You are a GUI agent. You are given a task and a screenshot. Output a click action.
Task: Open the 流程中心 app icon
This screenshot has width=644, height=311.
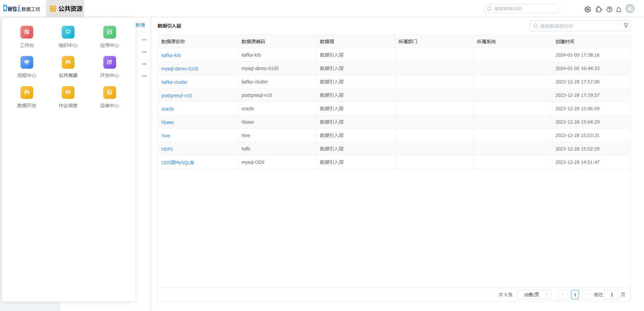point(27,63)
